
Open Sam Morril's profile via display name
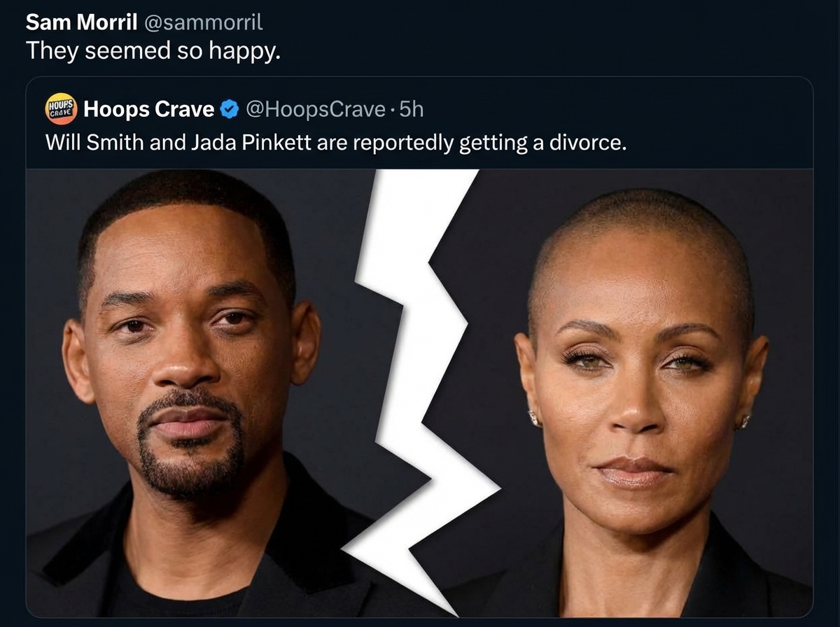81,22
